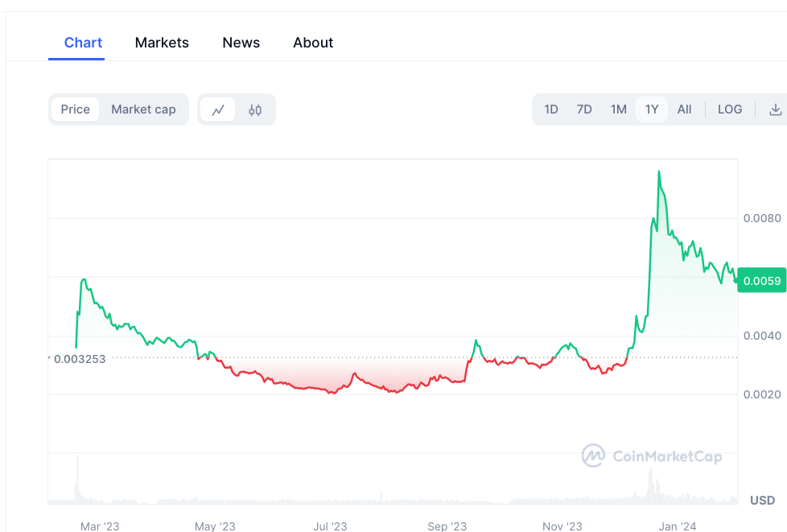Download chart data using download icon
The width and height of the screenshot is (787, 532).
776,109
